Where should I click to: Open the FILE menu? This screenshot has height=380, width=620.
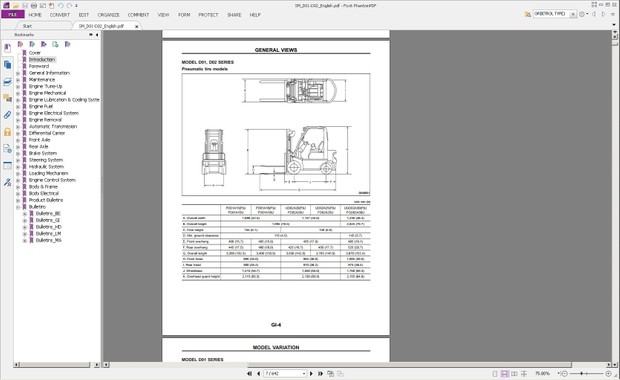(13, 15)
